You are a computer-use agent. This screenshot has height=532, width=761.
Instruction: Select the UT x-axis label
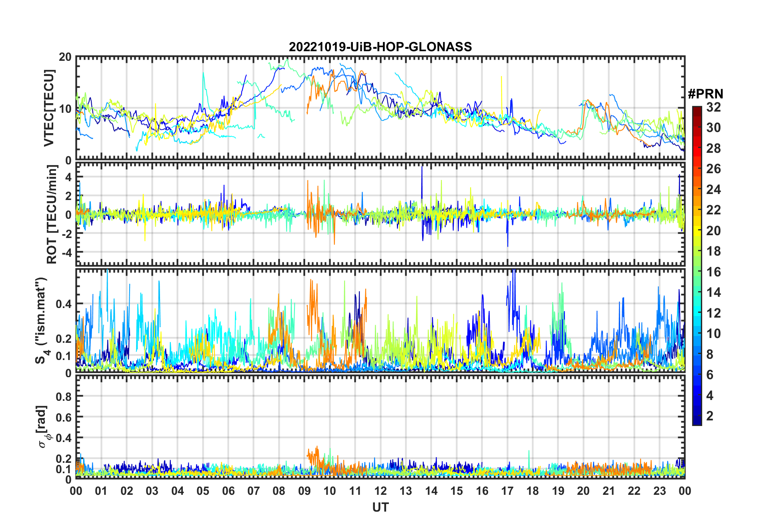(x=380, y=507)
